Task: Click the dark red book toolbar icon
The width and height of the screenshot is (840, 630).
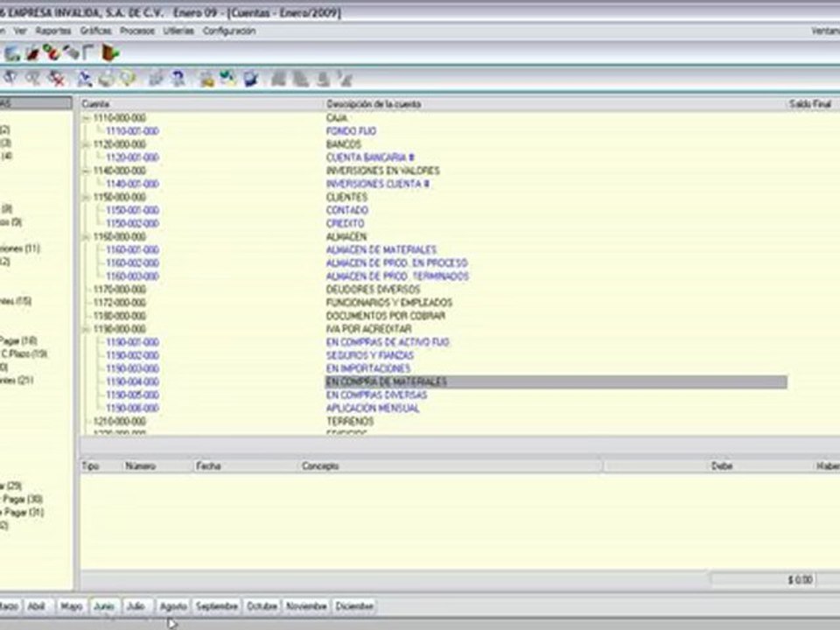Action: pos(32,53)
